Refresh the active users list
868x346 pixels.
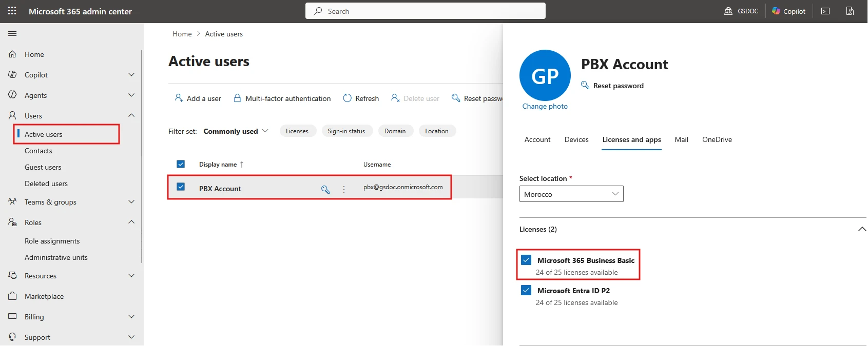361,98
